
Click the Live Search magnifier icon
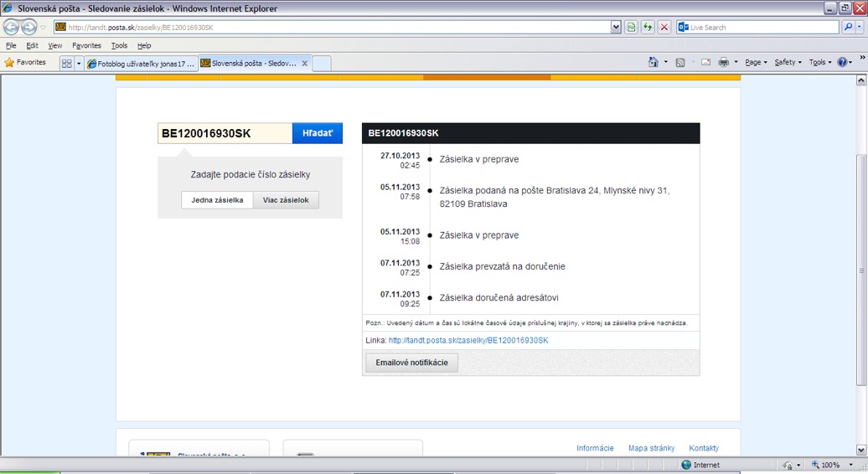pos(848,28)
